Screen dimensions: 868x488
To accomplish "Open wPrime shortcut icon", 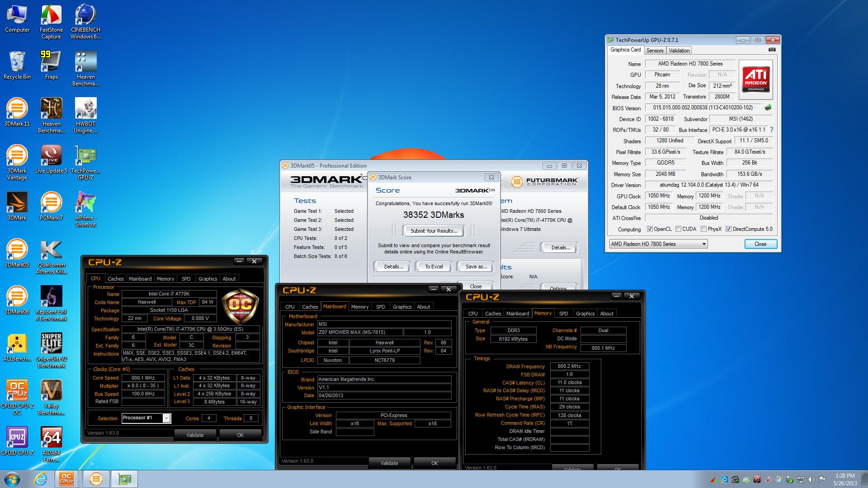I will coord(85,210).
